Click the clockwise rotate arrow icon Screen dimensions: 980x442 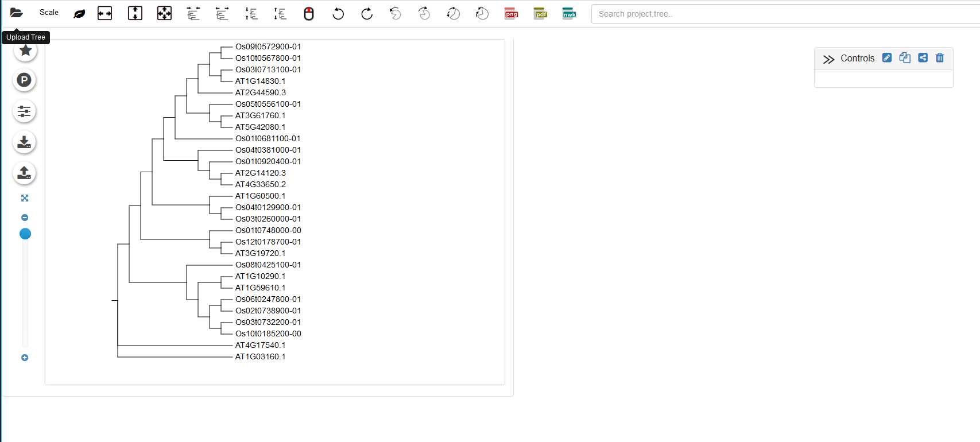point(367,14)
